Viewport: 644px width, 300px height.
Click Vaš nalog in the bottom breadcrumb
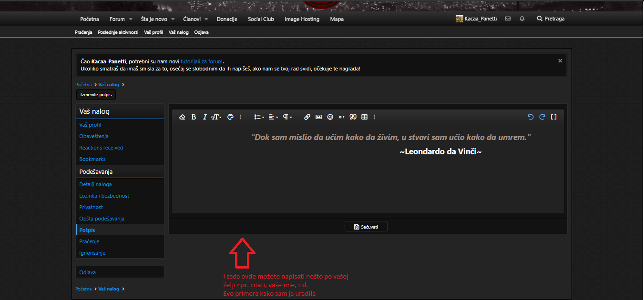109,289
